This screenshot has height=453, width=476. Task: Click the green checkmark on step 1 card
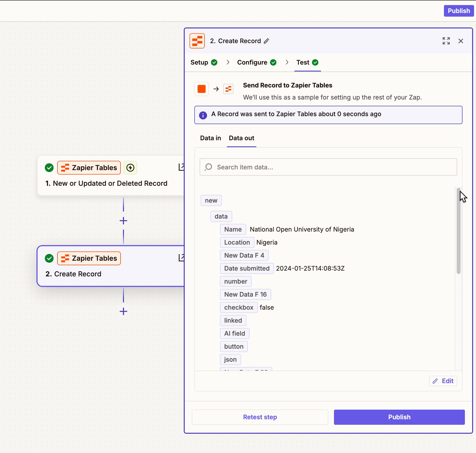tap(49, 167)
